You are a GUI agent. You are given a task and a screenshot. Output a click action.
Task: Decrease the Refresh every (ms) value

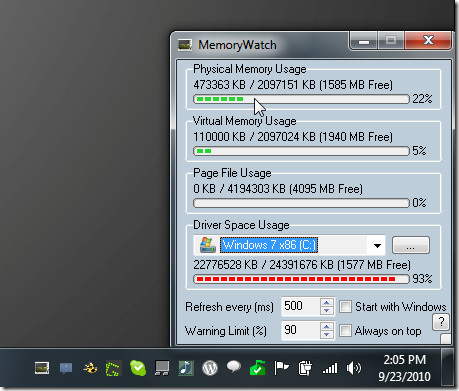[x=327, y=311]
